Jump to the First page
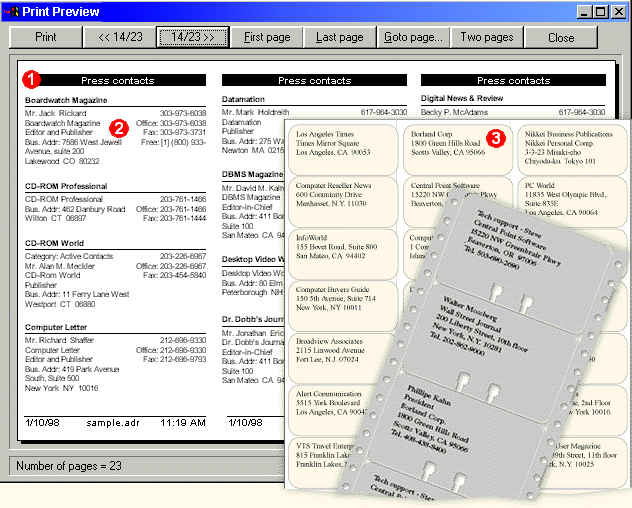 [267, 37]
